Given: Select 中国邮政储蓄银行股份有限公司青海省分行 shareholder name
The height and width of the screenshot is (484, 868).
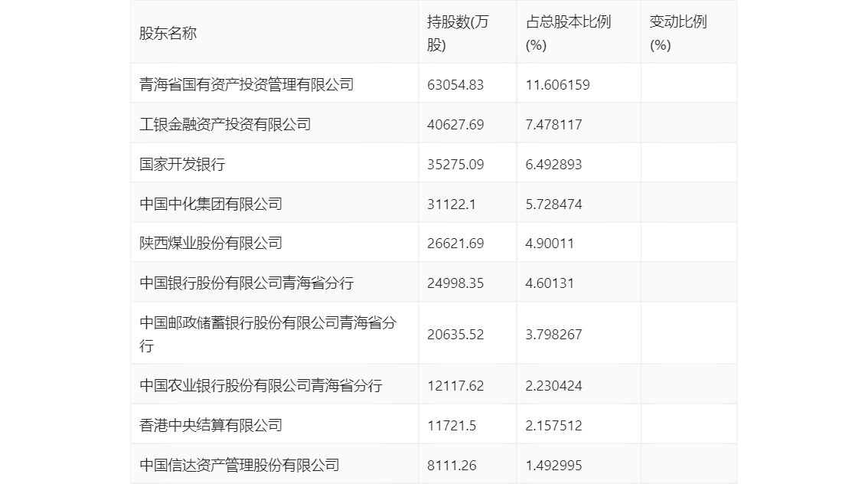Looking at the screenshot, I should click(268, 334).
